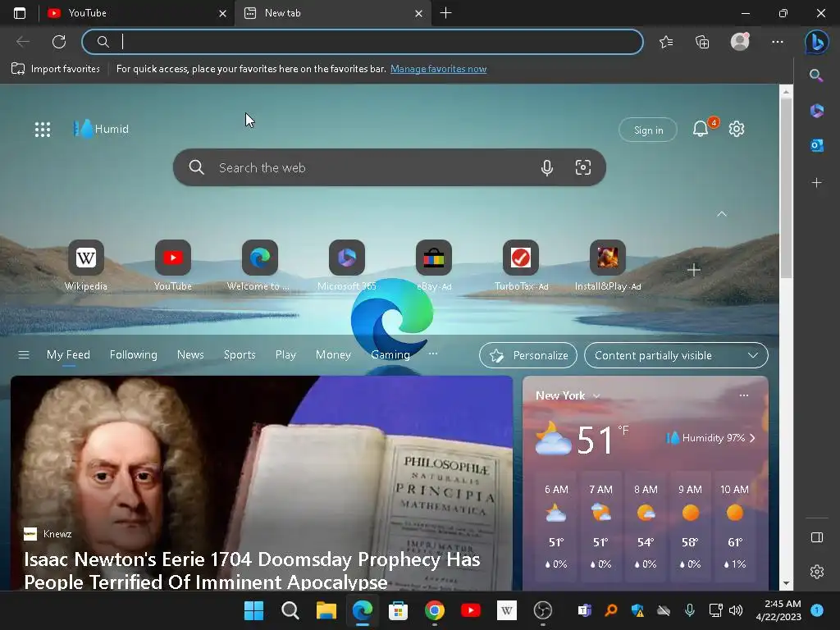The image size is (840, 630).
Task: Open the Bing chat sidebar button
Action: pos(816,42)
